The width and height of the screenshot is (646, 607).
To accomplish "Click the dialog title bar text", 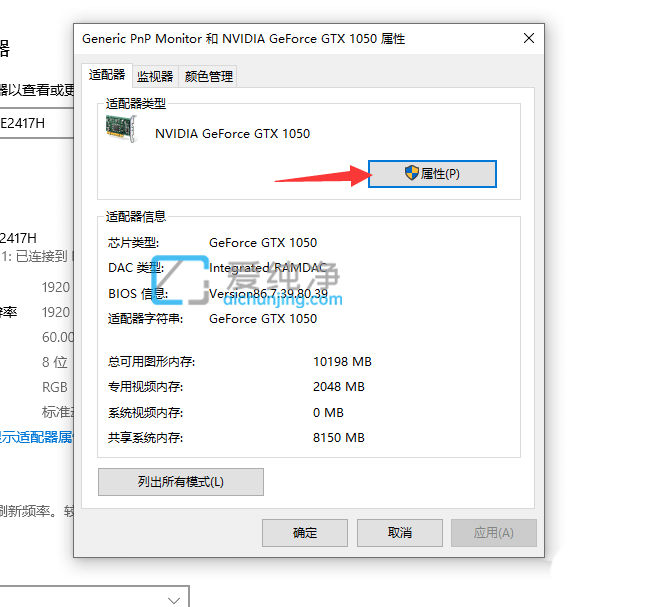I will [x=243, y=39].
